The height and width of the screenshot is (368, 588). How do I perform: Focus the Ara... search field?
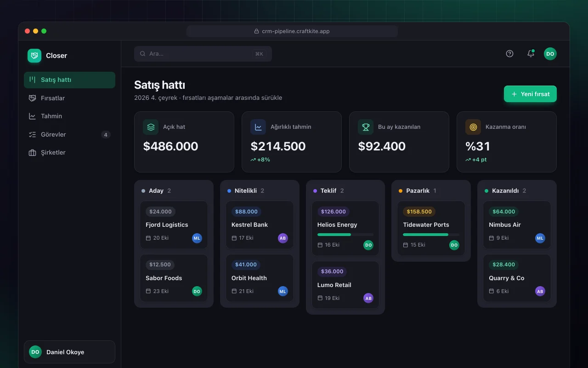point(203,54)
